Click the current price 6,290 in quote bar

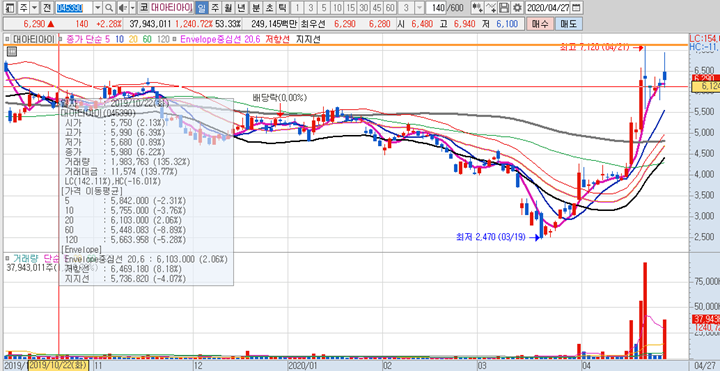point(34,24)
